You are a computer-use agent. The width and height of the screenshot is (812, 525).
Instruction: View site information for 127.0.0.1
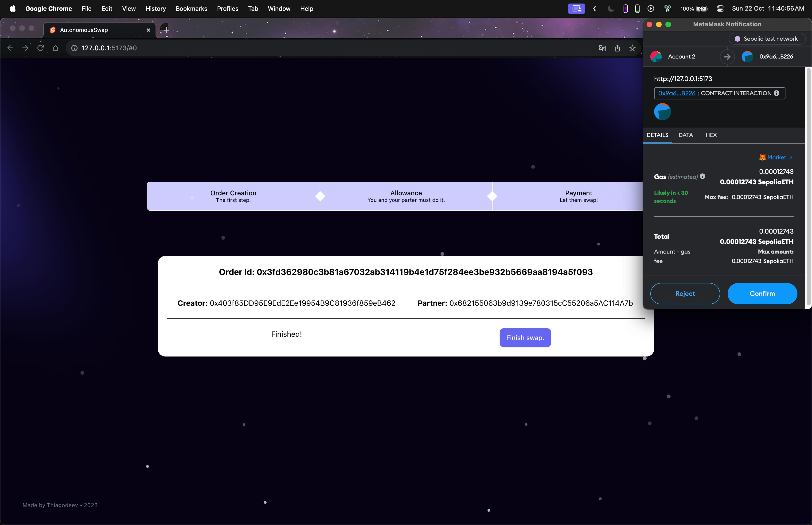(x=74, y=48)
